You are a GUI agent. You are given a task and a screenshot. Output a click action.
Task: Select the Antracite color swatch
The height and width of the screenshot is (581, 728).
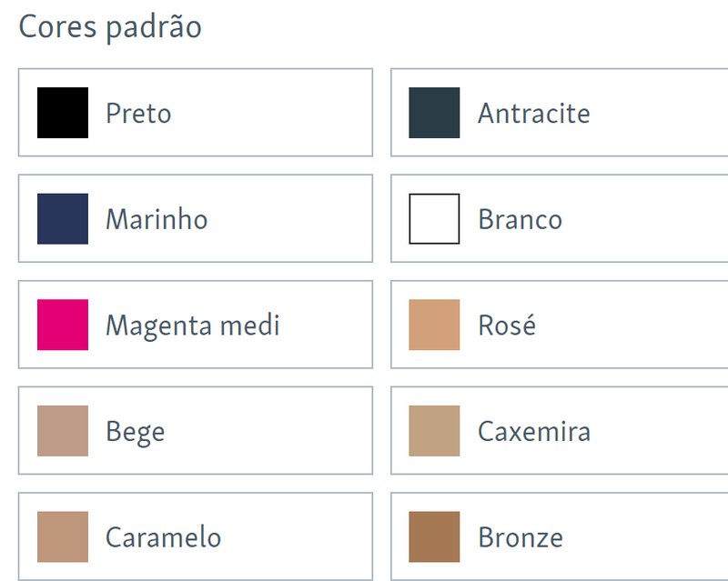tap(434, 113)
